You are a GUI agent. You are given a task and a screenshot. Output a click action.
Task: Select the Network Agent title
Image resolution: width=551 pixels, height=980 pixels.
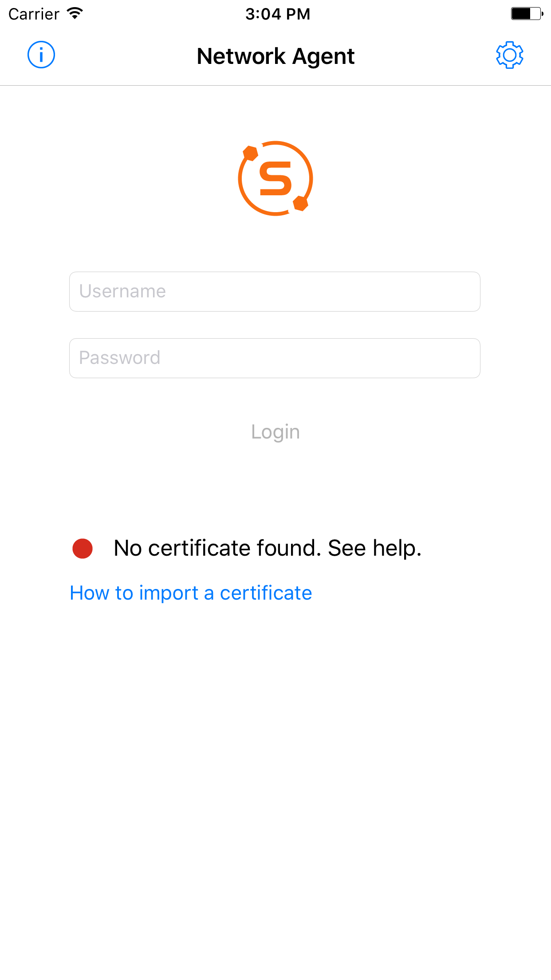coord(275,56)
